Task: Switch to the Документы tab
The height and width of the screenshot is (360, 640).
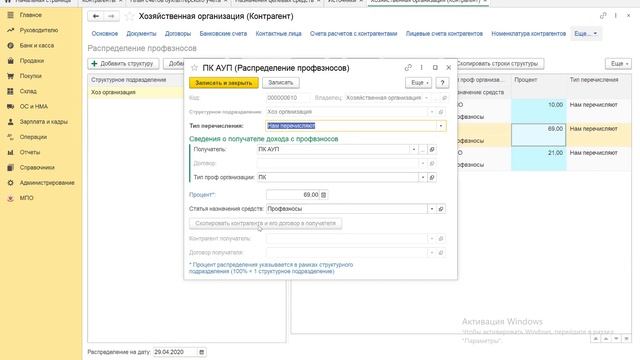Action: coord(141,33)
